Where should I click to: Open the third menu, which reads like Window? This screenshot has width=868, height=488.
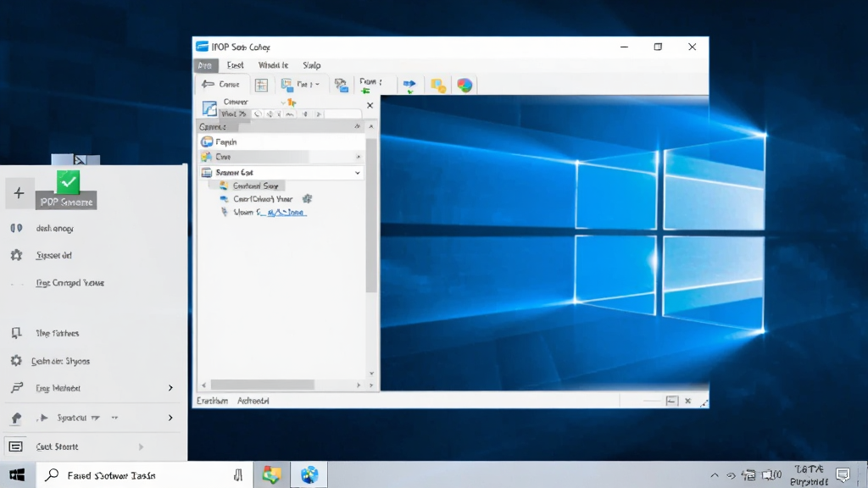pos(273,65)
